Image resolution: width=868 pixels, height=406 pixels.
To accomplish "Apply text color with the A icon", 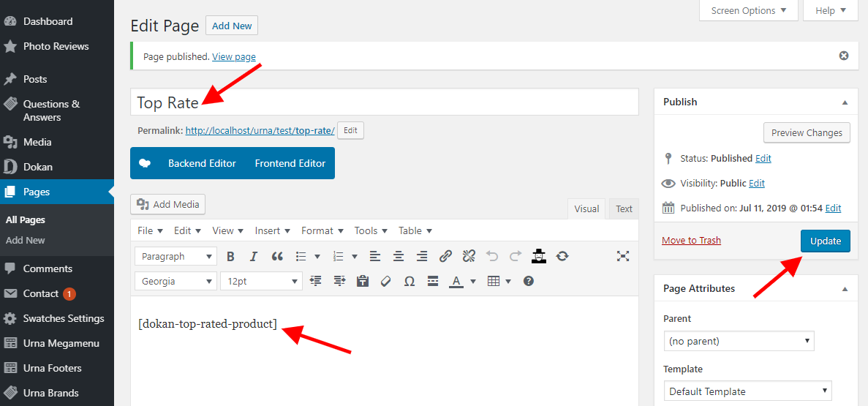I will tap(456, 282).
